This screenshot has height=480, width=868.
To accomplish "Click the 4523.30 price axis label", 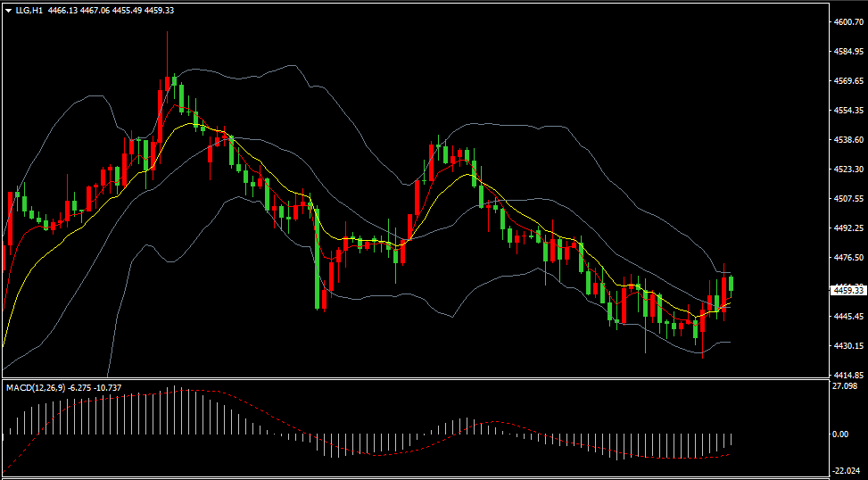I will pos(848,169).
